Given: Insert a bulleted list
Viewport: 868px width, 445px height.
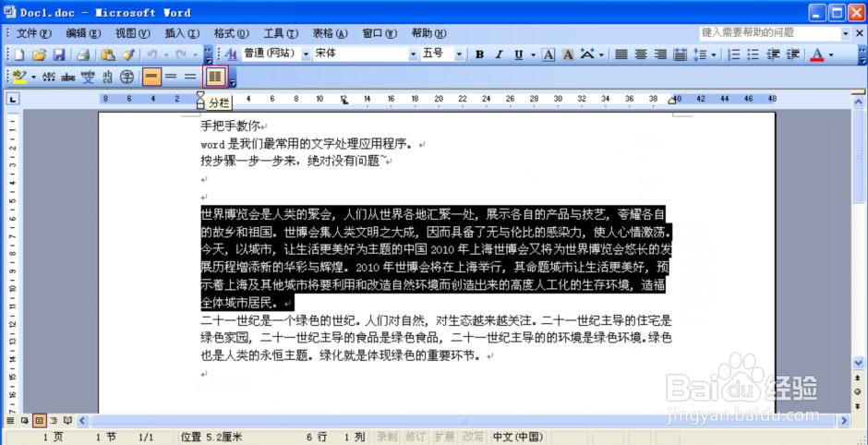Looking at the screenshot, I should (753, 54).
